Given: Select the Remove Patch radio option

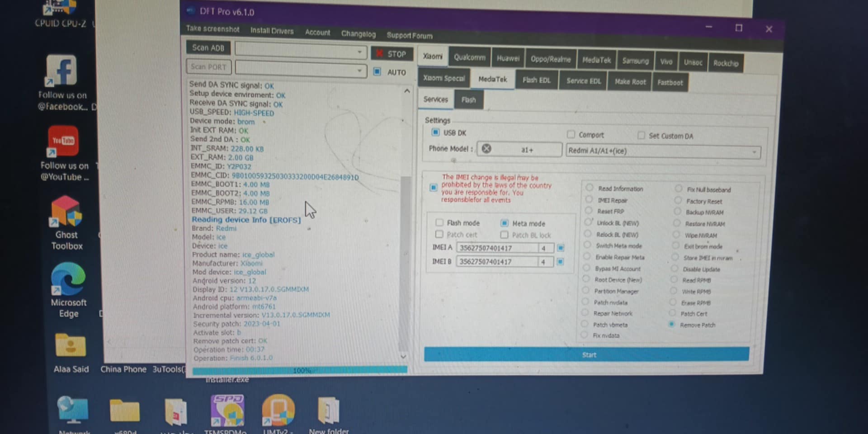Looking at the screenshot, I should [672, 324].
